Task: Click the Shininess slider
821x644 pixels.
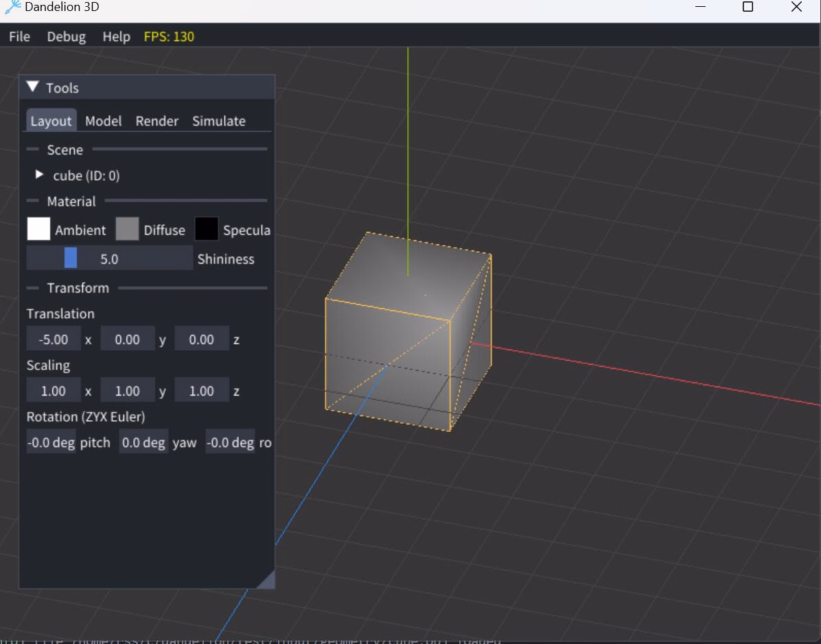Action: [109, 259]
